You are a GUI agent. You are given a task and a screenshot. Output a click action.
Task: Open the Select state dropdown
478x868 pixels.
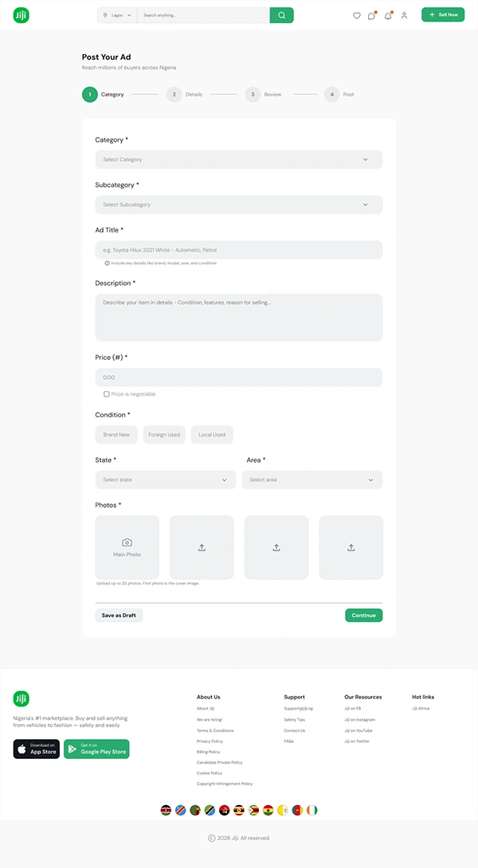pyautogui.click(x=165, y=479)
